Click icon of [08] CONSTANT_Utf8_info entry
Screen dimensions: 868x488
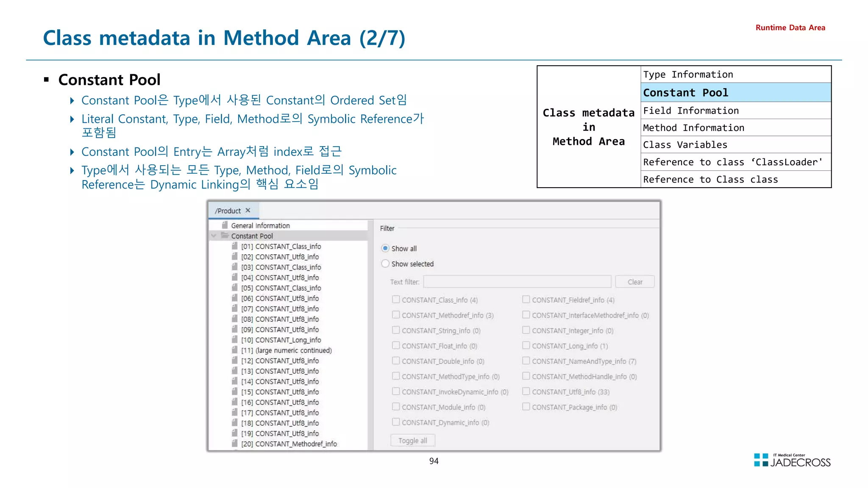[235, 319]
